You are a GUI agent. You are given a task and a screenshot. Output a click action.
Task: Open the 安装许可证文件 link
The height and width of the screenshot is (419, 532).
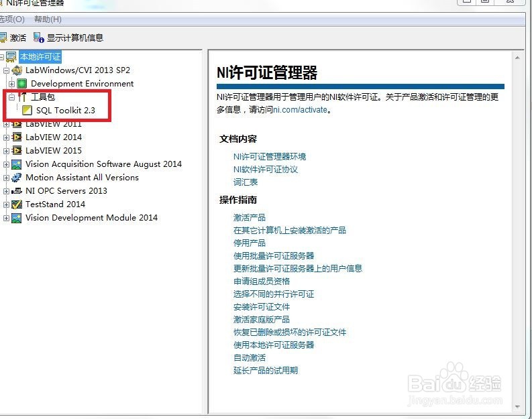[262, 307]
